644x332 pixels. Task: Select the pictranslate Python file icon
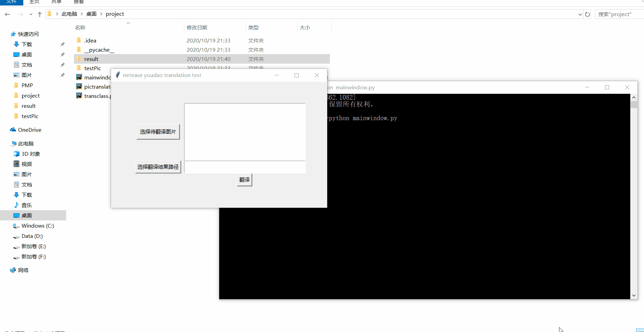[x=79, y=87]
